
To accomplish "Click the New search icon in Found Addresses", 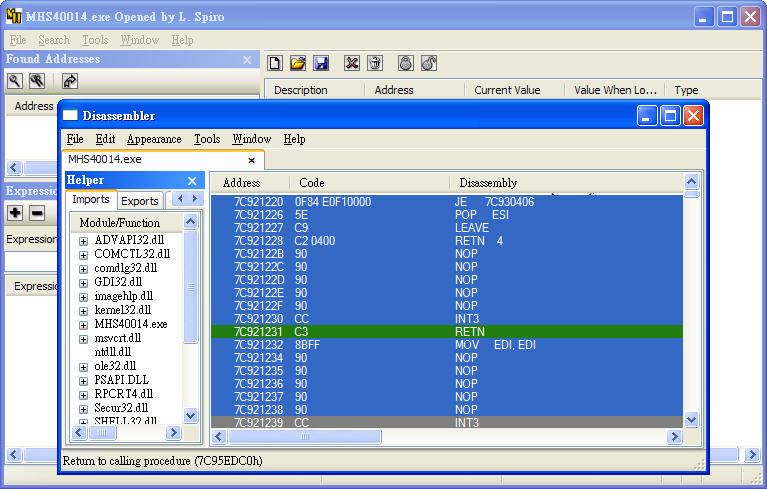I will coord(15,81).
